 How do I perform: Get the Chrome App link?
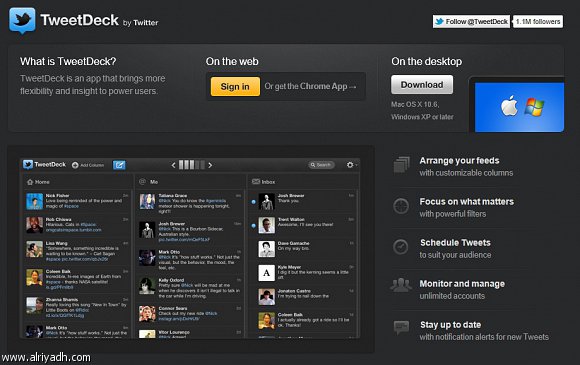(310, 87)
